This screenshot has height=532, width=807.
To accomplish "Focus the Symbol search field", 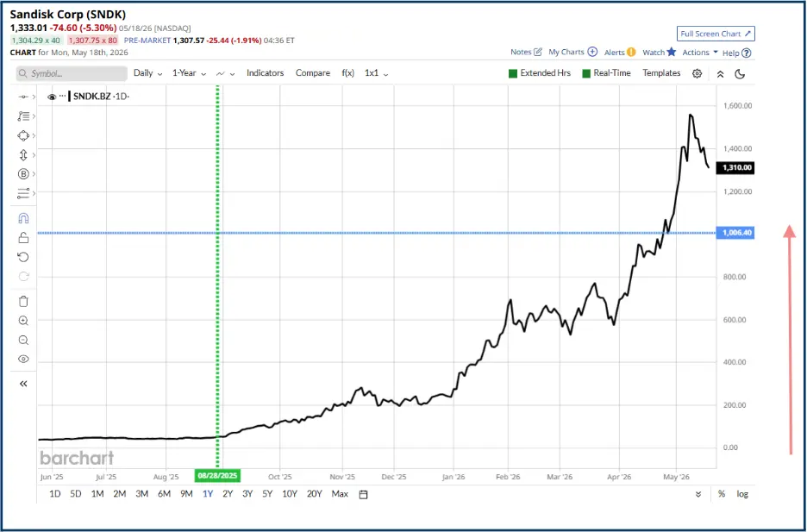I will pyautogui.click(x=72, y=73).
